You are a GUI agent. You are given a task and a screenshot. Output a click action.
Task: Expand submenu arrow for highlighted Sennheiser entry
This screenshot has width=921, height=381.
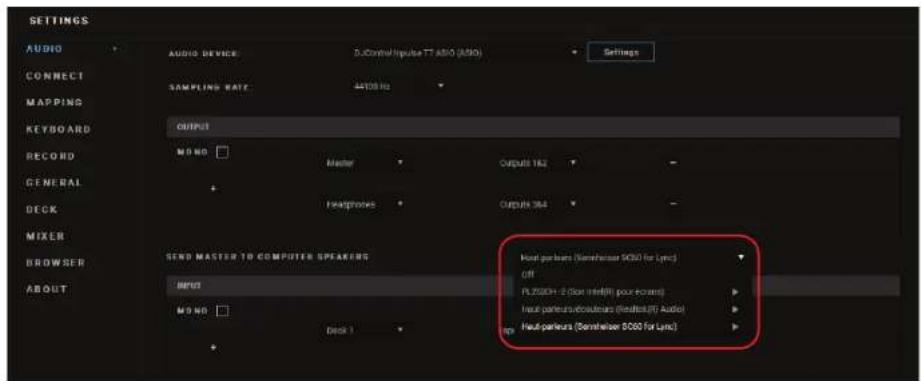(x=735, y=327)
